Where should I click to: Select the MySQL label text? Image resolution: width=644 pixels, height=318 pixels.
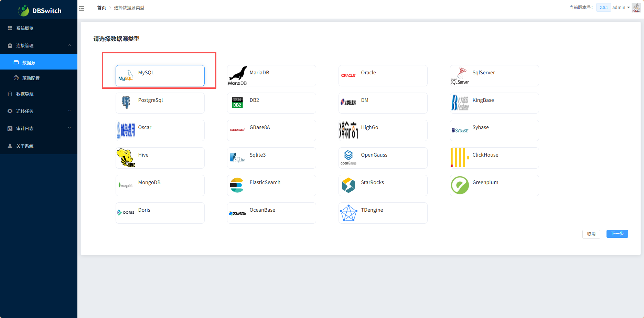point(146,73)
